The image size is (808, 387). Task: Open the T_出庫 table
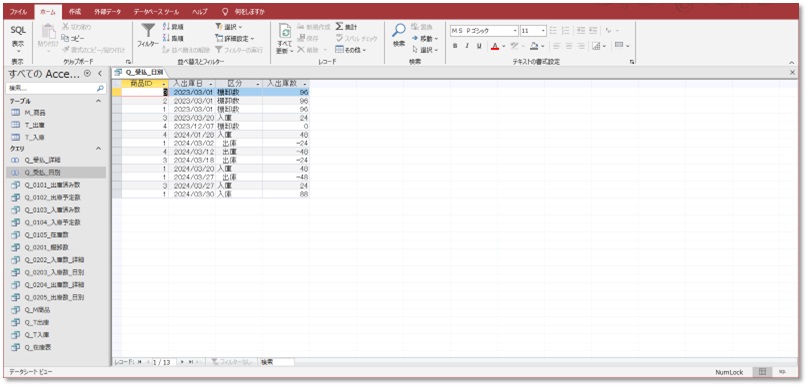(x=35, y=125)
